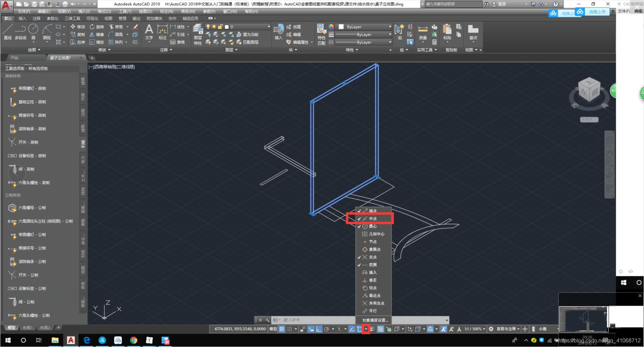Select the Dimension (标注) tool
644x347 pixels.
(162, 32)
